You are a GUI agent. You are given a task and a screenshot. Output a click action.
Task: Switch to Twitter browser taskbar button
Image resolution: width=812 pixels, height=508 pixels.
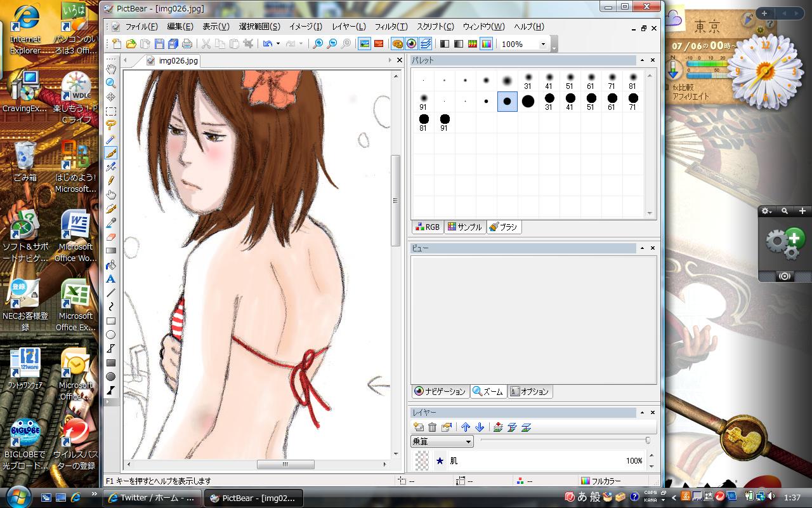(152, 498)
